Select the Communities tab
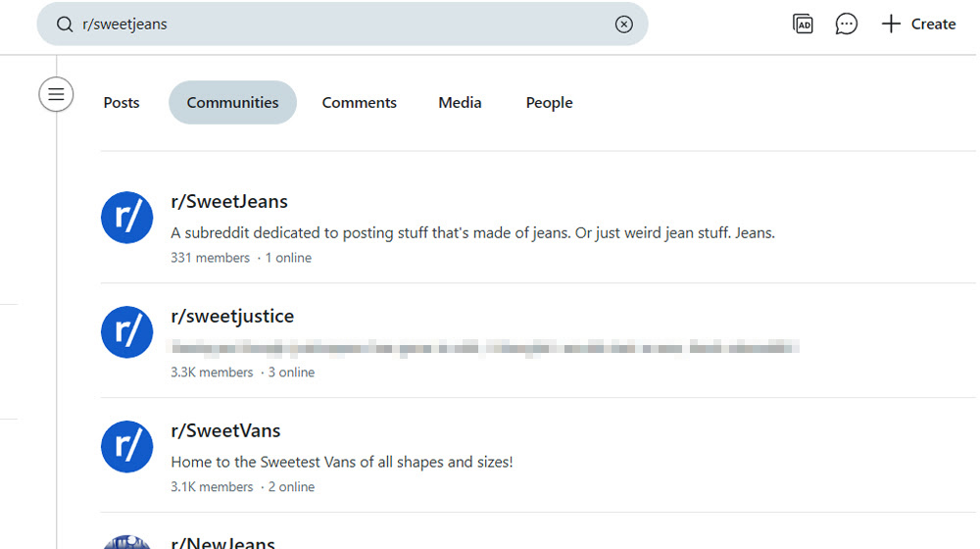Screen dimensions: 980x549 coord(232,103)
